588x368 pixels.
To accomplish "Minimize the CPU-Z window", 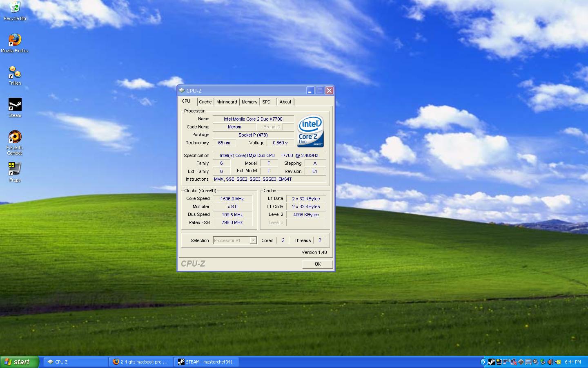I will point(310,91).
